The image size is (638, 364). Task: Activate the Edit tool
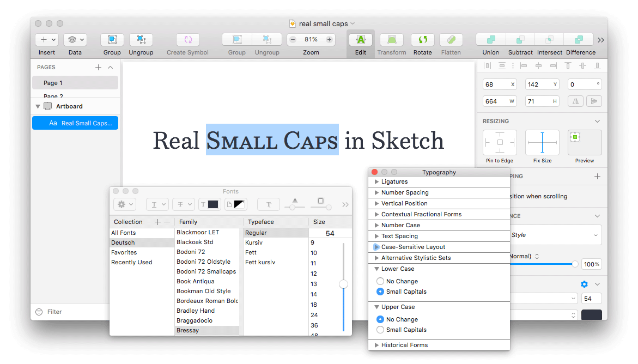361,40
